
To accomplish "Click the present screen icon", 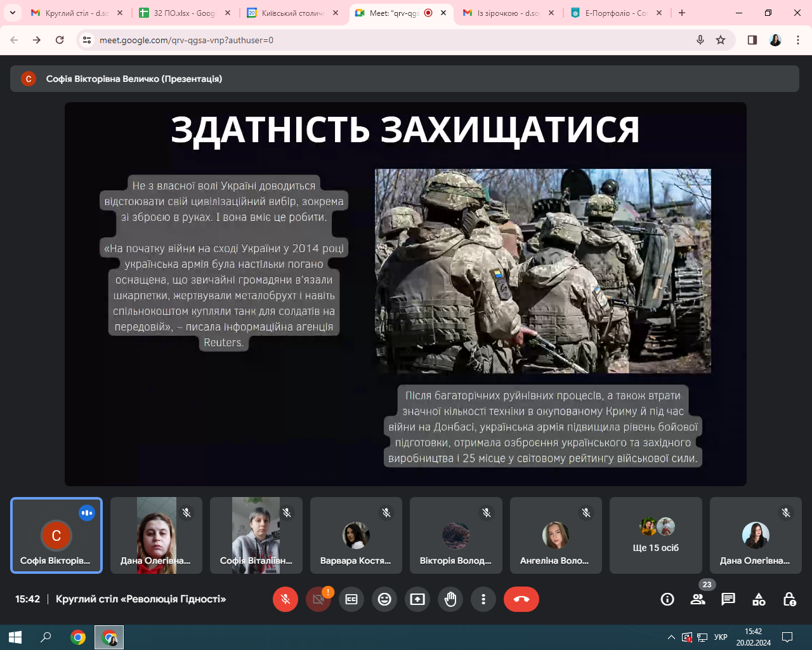I will (x=417, y=599).
